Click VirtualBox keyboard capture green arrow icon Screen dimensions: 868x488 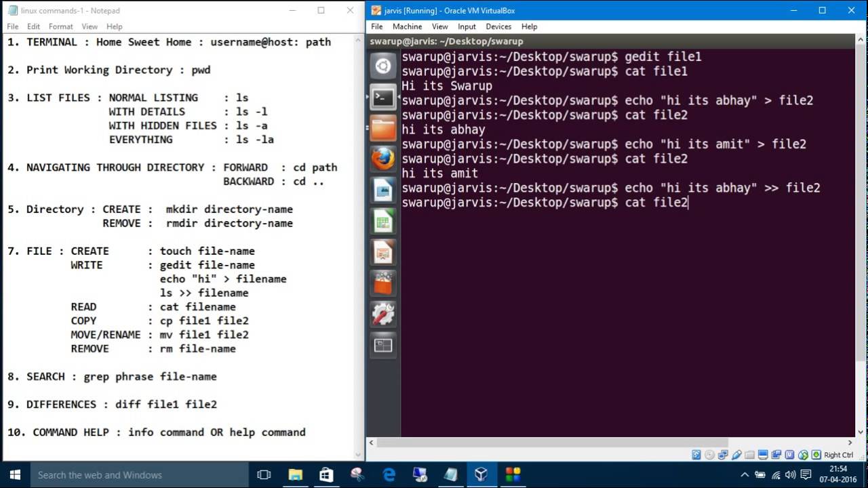816,455
